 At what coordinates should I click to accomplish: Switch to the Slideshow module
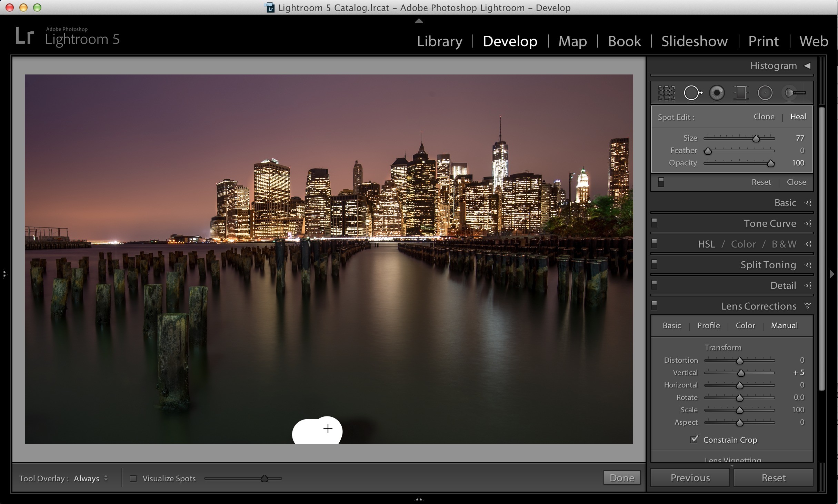pyautogui.click(x=695, y=41)
